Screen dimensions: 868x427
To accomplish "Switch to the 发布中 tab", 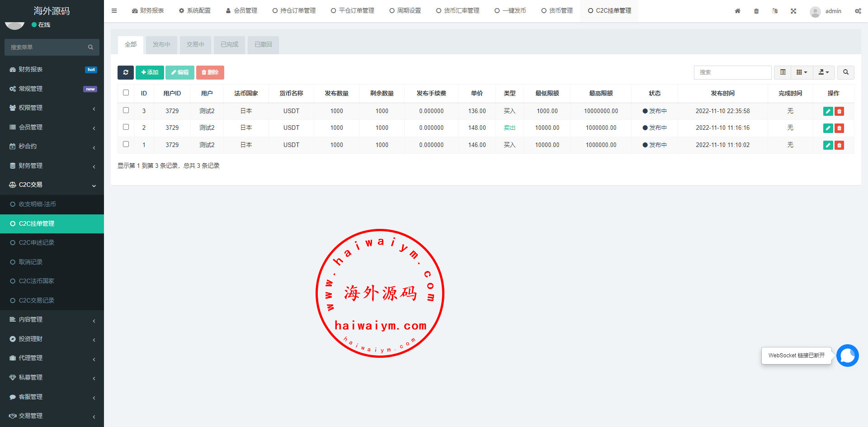I will point(161,45).
